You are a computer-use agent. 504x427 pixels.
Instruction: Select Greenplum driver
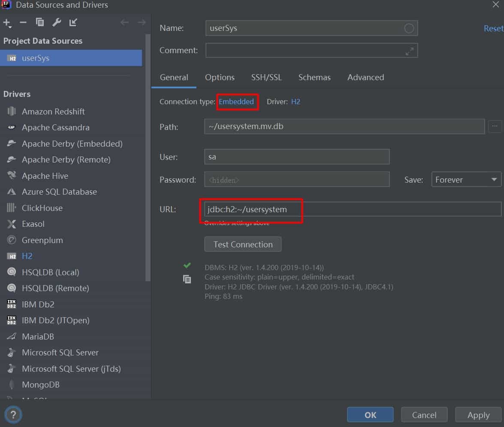pos(42,240)
